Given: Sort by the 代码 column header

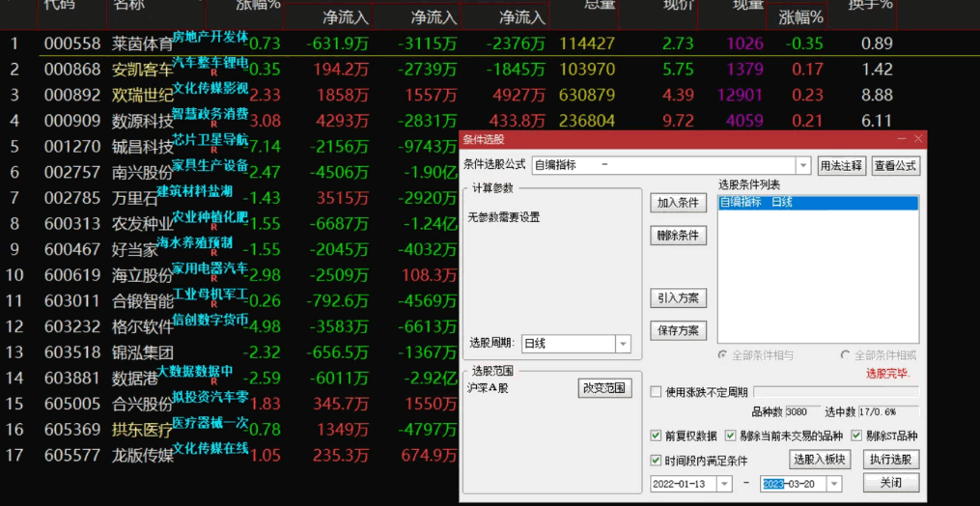Looking at the screenshot, I should (59, 4).
